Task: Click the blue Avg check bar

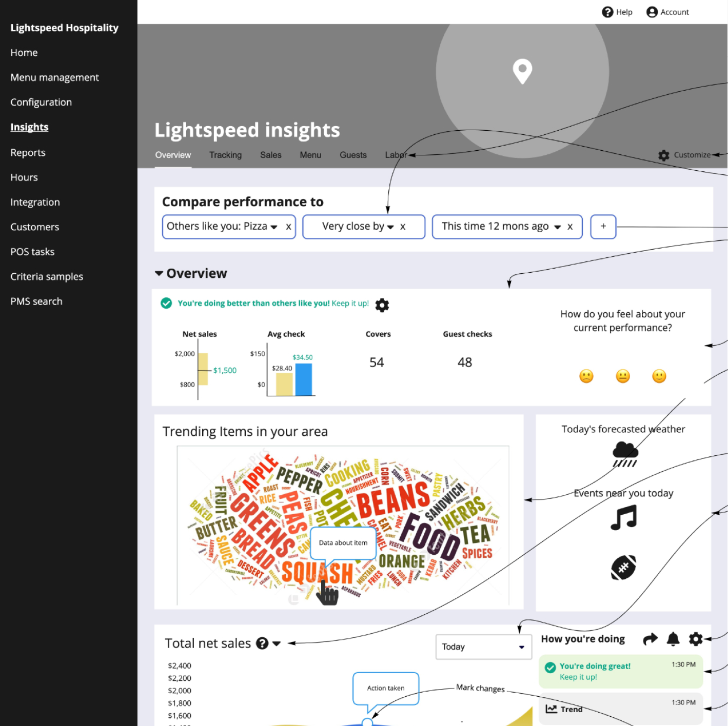Action: [304, 379]
